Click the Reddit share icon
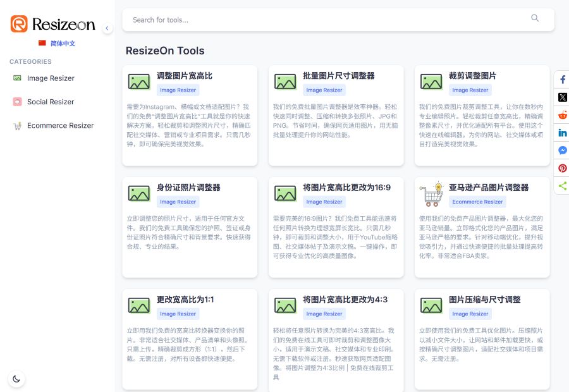 [x=562, y=115]
